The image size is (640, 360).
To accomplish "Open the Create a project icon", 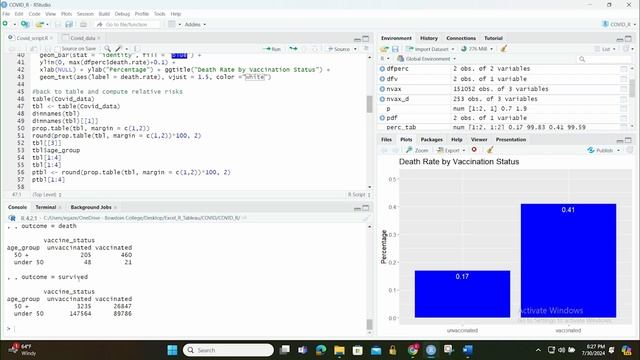I will tap(25, 24).
